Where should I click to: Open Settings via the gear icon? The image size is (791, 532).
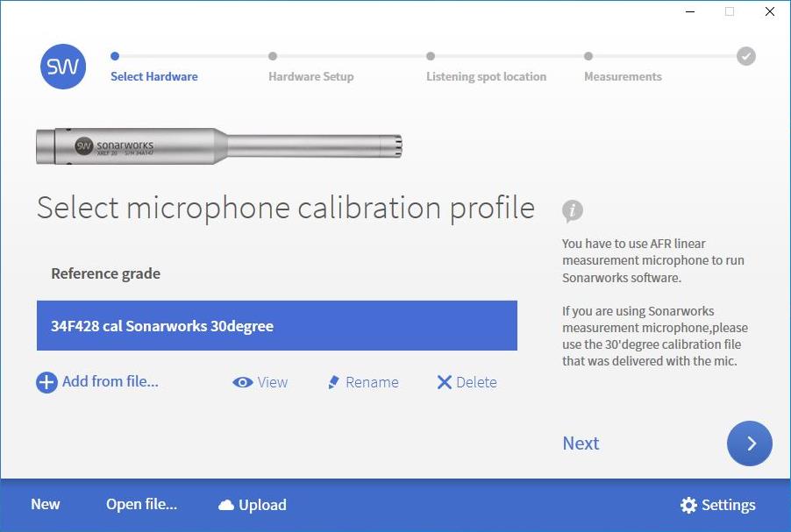click(690, 505)
